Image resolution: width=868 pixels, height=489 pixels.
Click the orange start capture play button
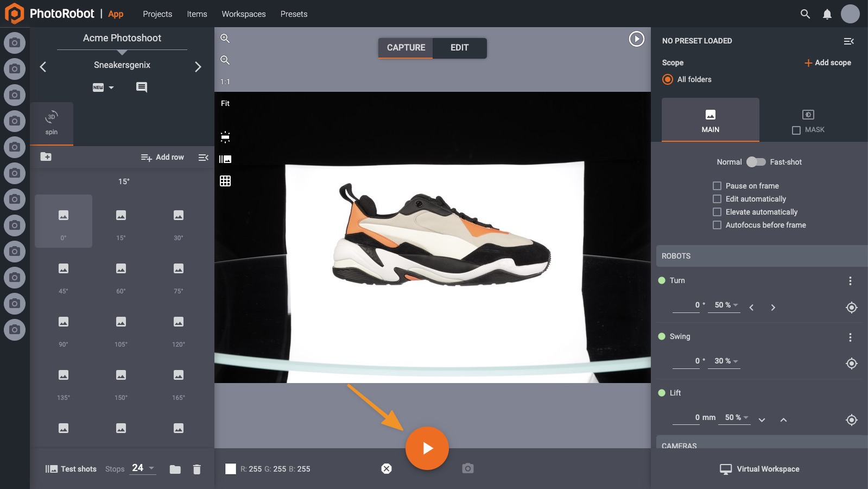[427, 448]
